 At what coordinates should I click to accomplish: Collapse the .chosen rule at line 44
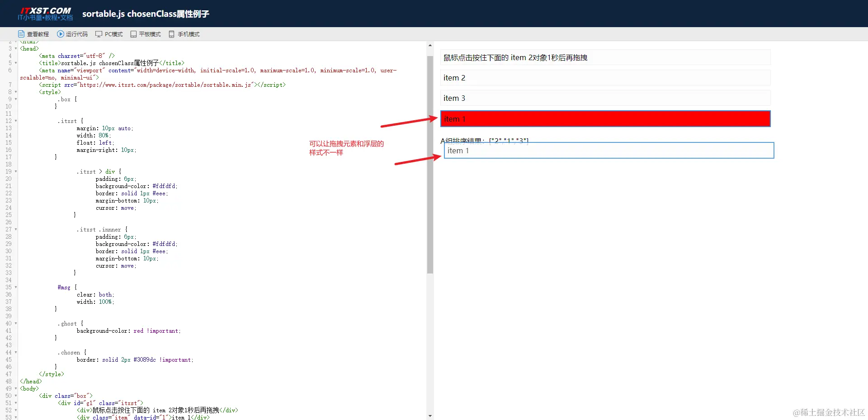click(16, 352)
